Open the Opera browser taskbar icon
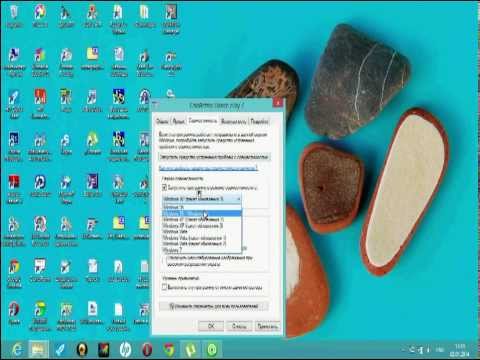 coord(147,350)
